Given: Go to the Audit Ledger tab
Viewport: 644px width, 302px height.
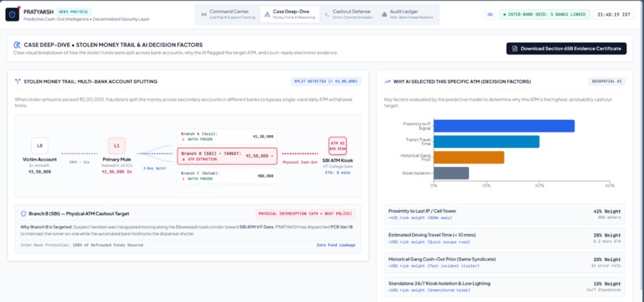Looking at the screenshot, I should click(407, 14).
